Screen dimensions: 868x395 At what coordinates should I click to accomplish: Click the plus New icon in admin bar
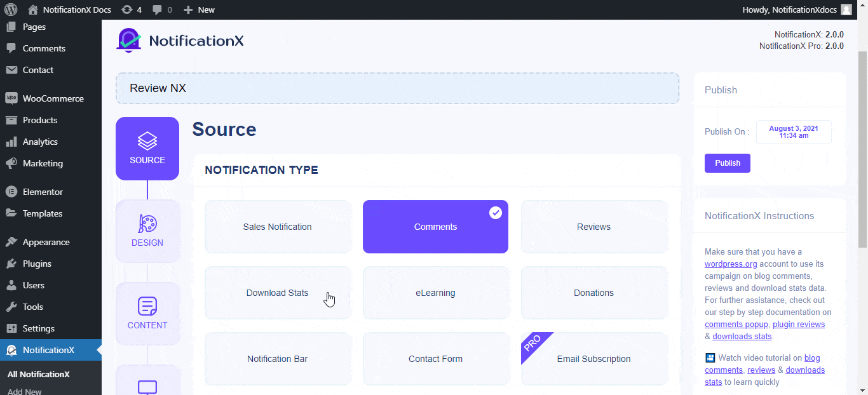[x=188, y=10]
